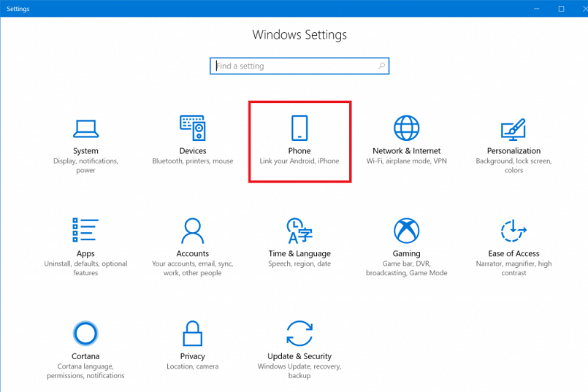Open the Privacy padlock icon
The height and width of the screenshot is (392, 588).
(x=192, y=333)
